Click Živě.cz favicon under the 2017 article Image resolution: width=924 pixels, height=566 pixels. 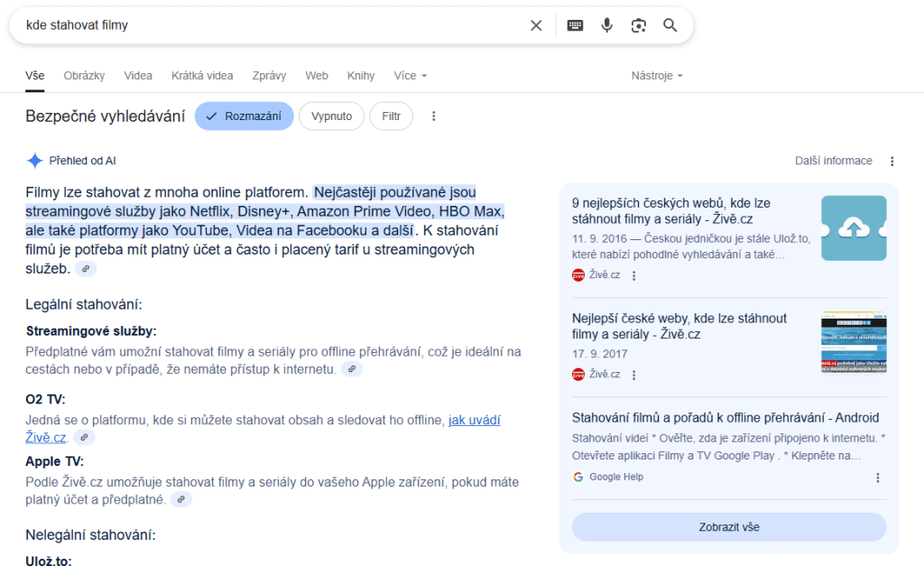click(x=578, y=374)
